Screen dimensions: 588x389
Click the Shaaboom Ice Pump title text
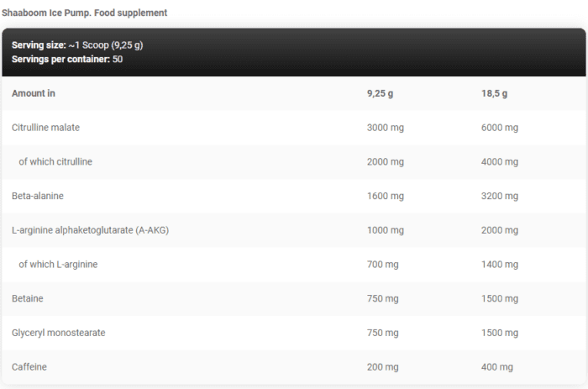click(83, 13)
